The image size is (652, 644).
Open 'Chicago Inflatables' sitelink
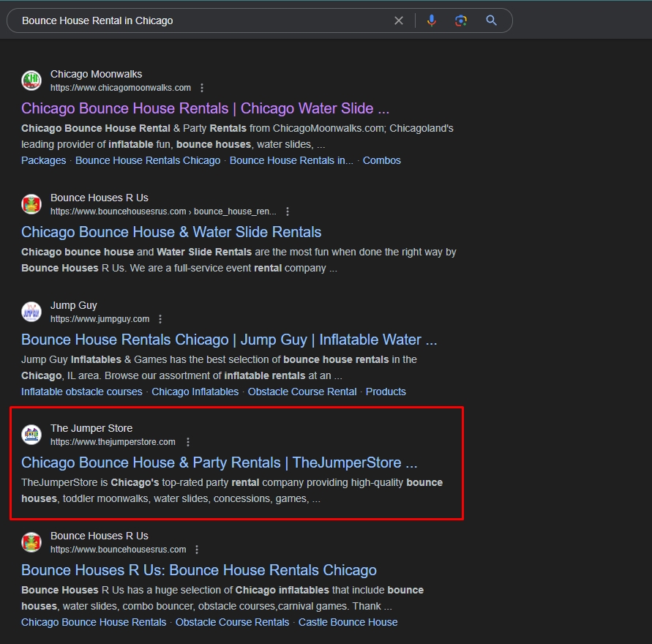coord(195,392)
